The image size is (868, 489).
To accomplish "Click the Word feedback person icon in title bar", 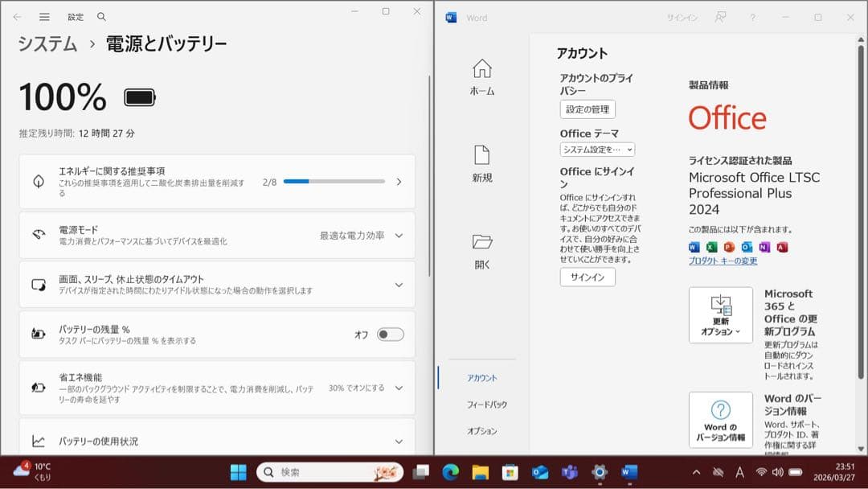I will click(720, 18).
